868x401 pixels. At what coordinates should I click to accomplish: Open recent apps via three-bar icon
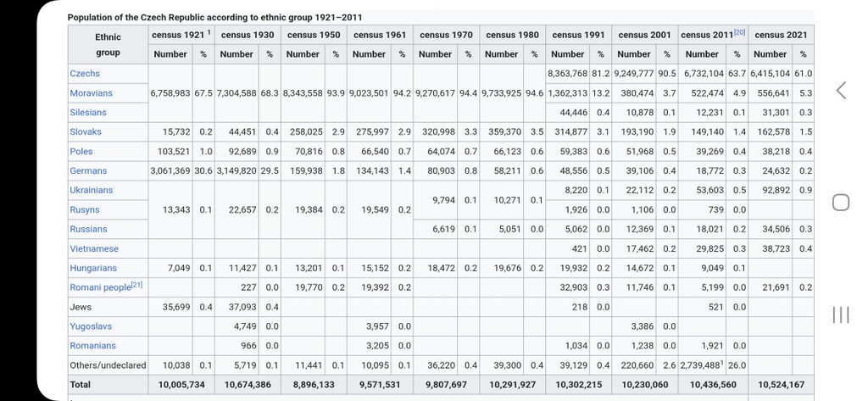[840, 315]
